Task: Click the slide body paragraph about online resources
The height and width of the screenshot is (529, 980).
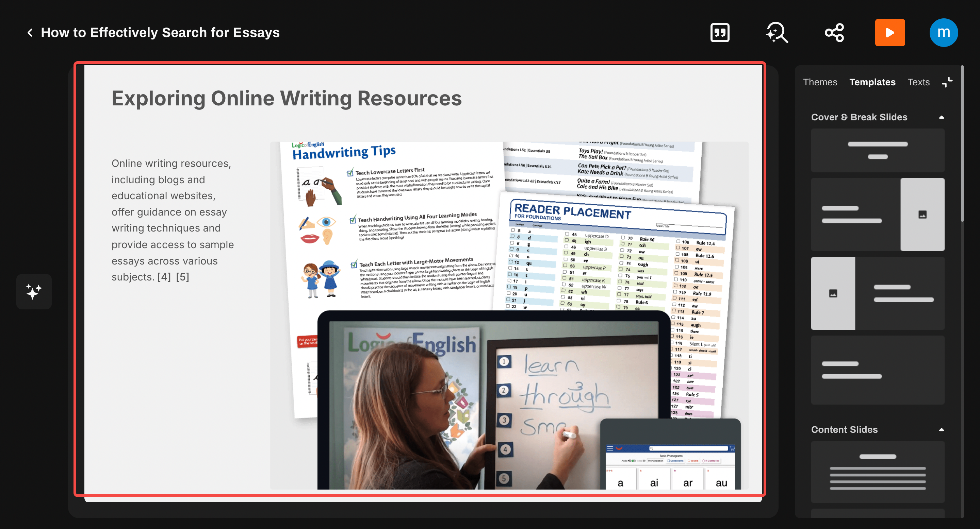Action: coord(173,220)
